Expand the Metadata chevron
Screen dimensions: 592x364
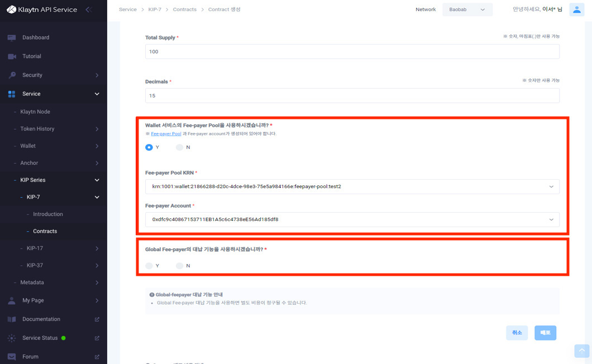(97, 282)
